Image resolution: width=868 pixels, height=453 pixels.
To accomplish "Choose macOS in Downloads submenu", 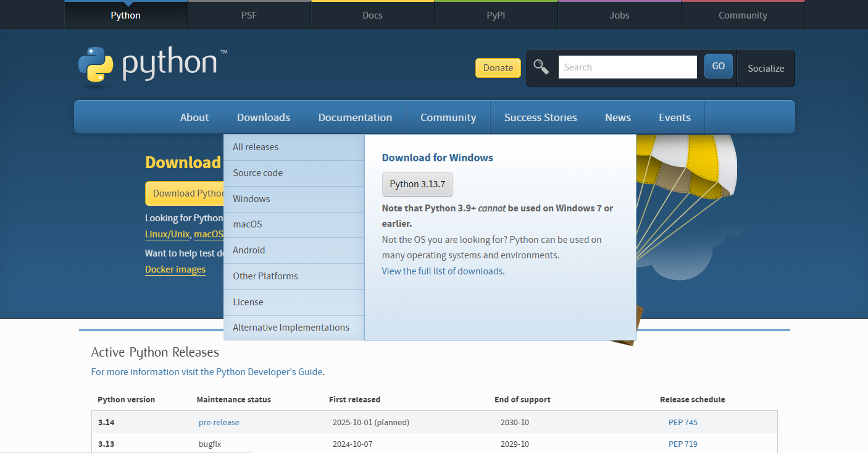I will tap(294, 224).
